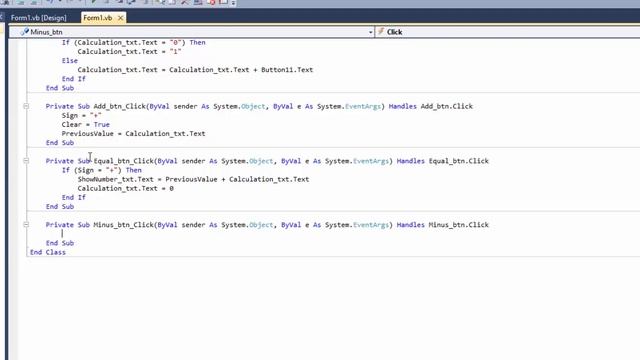Click 'Handles Equal_btn.Click' text
Image resolution: width=640 pixels, height=360 pixels.
(x=442, y=161)
